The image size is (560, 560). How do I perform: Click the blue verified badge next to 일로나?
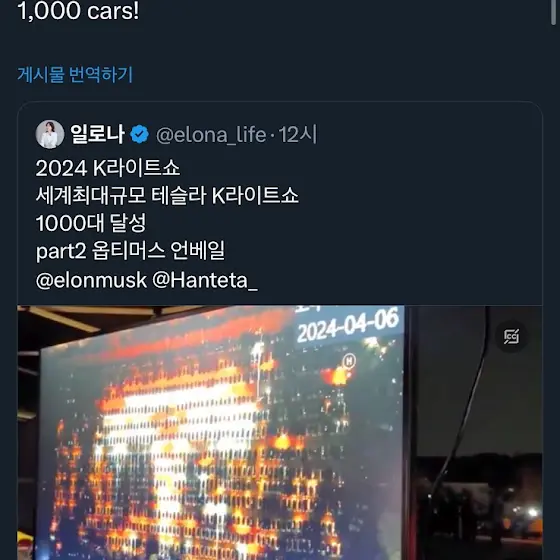[139, 135]
